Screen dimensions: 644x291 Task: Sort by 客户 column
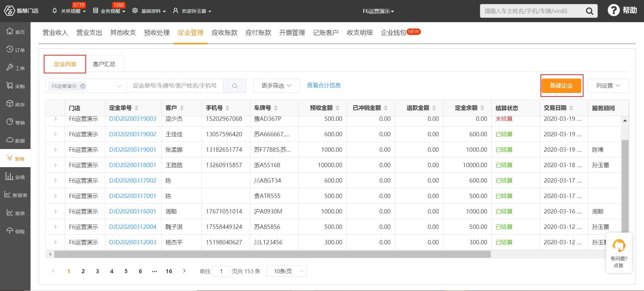(182, 108)
